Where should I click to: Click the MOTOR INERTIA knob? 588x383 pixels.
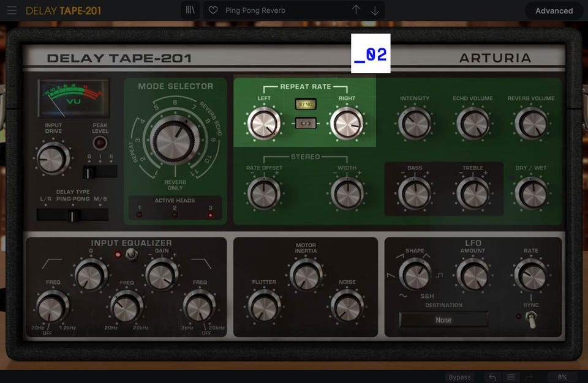306,275
